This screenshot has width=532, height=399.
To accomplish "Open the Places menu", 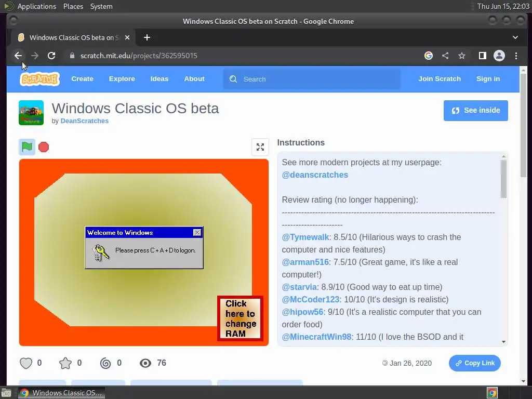I will tap(73, 6).
